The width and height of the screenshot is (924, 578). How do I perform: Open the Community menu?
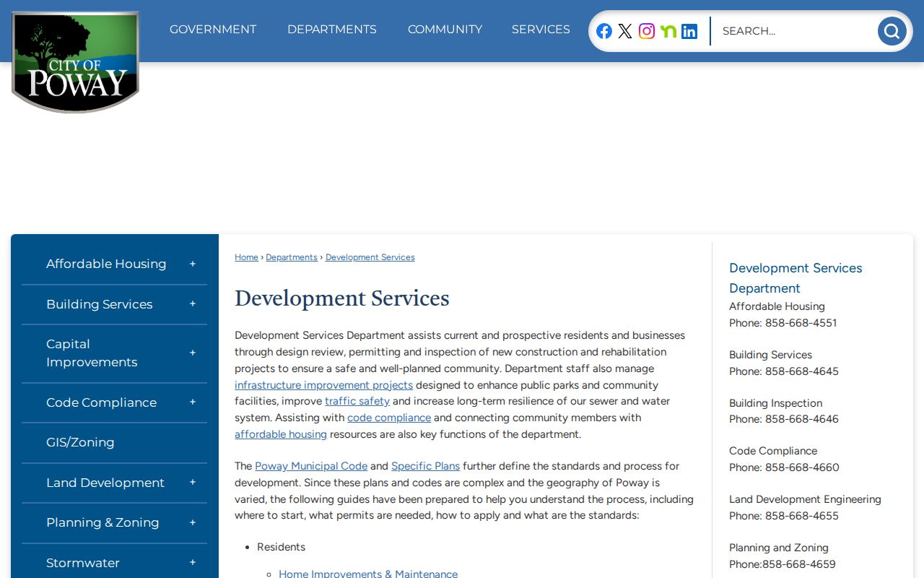[445, 30]
